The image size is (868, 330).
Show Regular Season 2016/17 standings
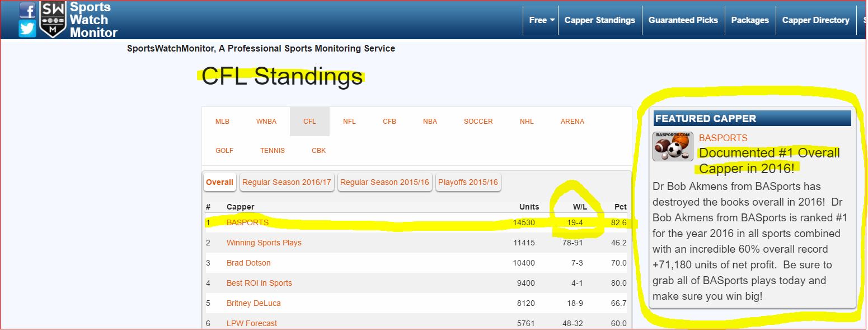pyautogui.click(x=287, y=182)
